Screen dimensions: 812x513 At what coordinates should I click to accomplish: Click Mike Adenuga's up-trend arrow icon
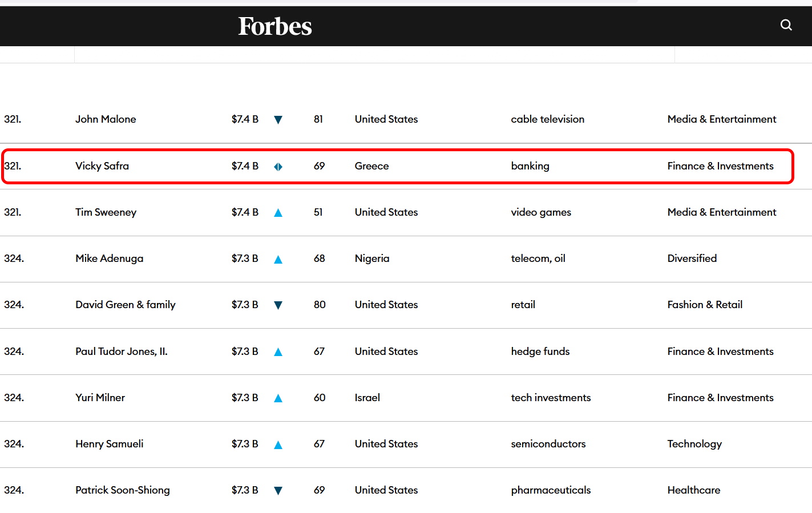coord(278,260)
